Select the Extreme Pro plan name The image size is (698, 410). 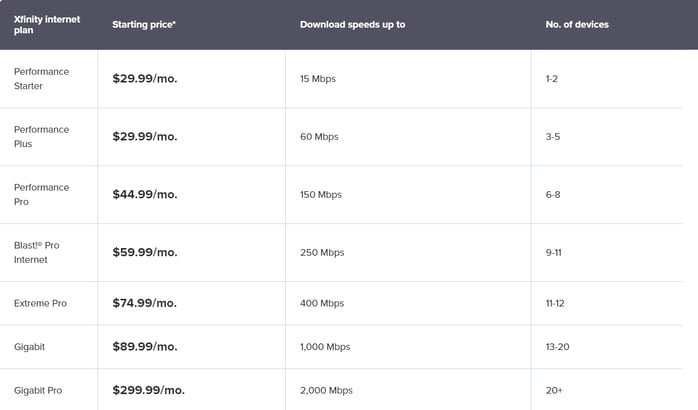[40, 303]
